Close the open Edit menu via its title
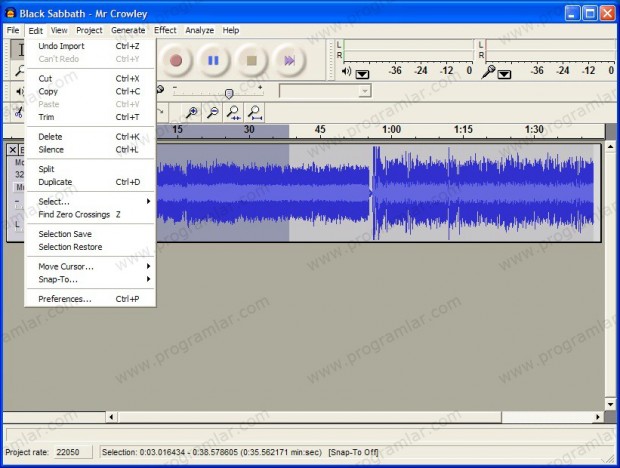The height and width of the screenshot is (468, 620). tap(36, 30)
